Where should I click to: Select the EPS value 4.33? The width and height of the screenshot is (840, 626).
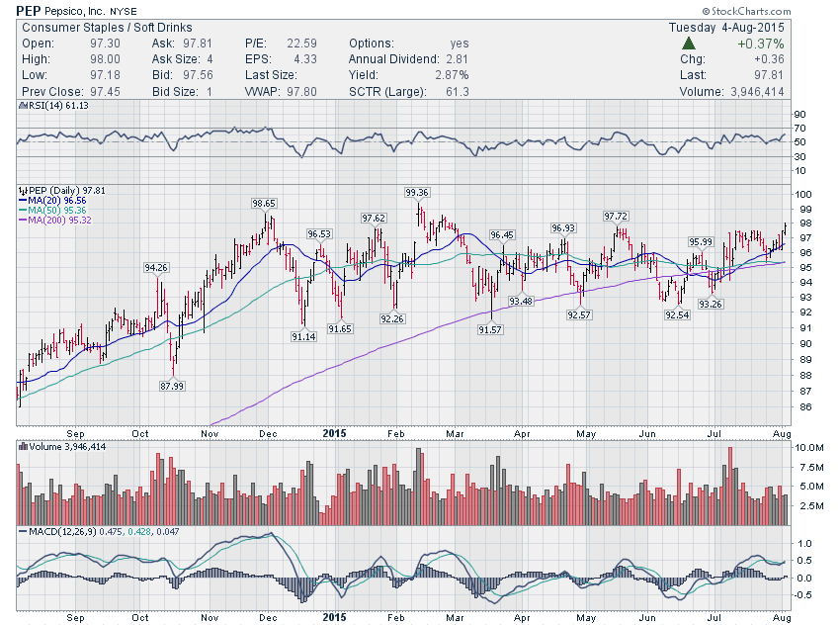pyautogui.click(x=304, y=59)
